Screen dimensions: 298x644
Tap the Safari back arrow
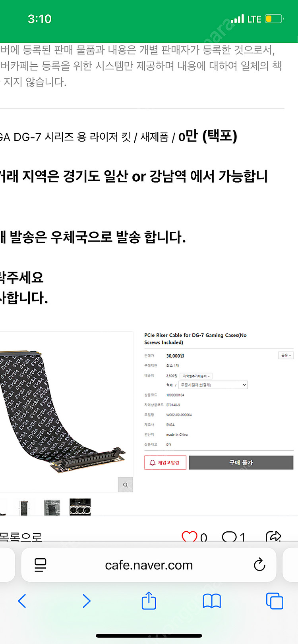click(x=22, y=601)
